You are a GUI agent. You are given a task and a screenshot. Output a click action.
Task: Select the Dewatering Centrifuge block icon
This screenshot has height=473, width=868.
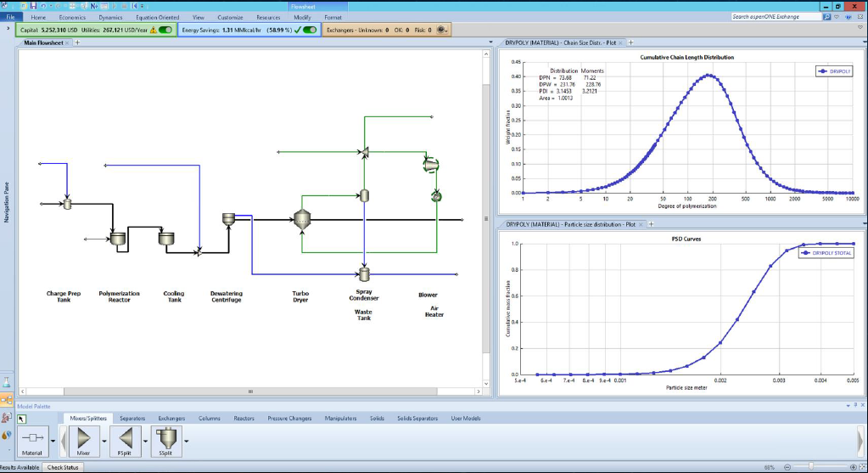coord(228,219)
